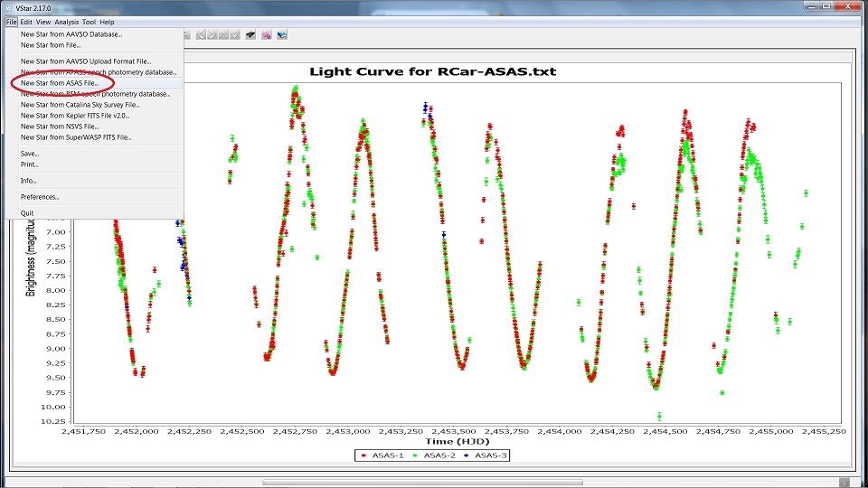Select Save in the File menu
This screenshot has width=868, height=488.
point(29,154)
